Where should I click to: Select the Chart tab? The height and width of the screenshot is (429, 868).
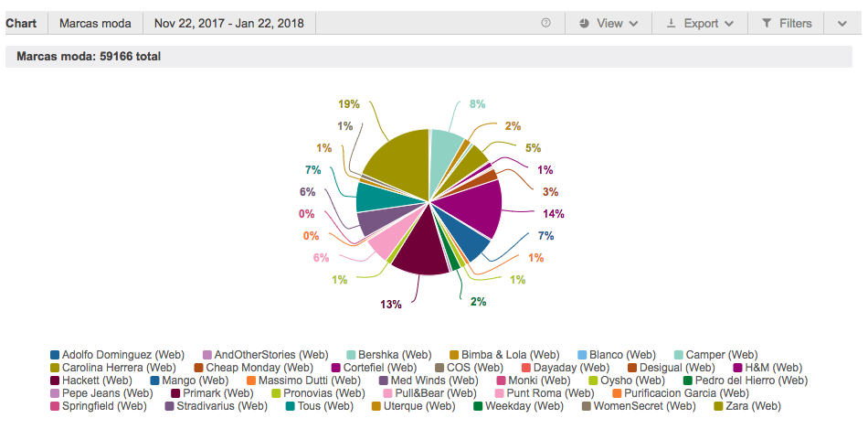[x=22, y=23]
